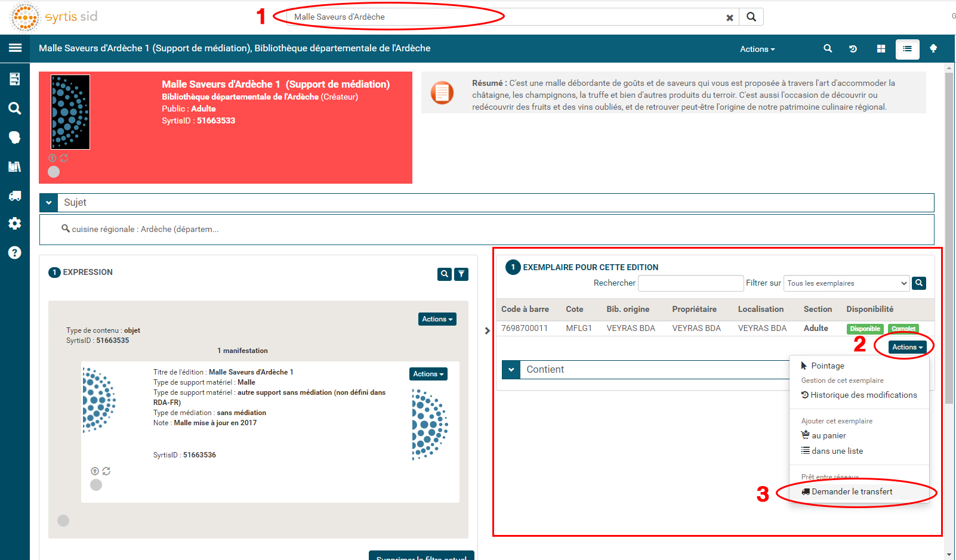Click the refresh icon under the red card cover
956x560 pixels.
click(64, 158)
